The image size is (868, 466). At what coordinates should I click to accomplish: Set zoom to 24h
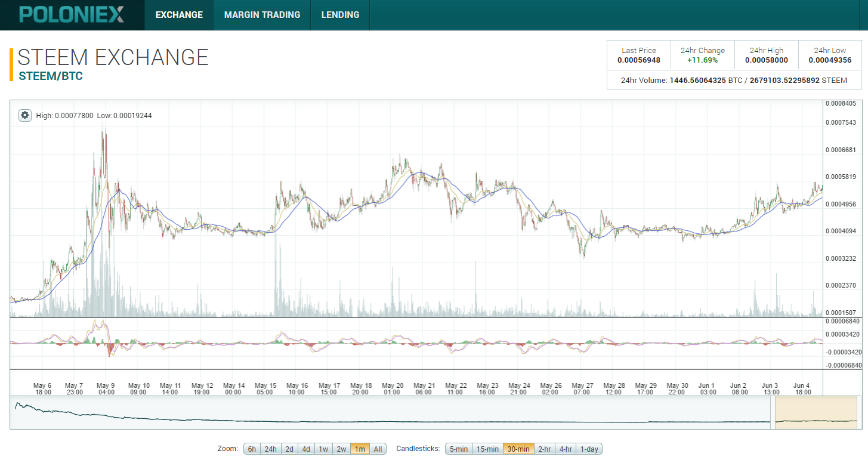pyautogui.click(x=271, y=449)
